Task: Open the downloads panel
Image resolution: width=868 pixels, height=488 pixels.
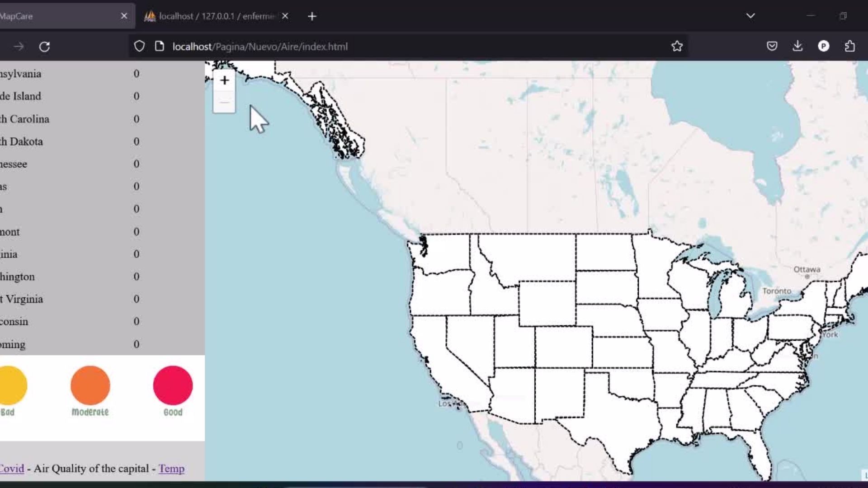Action: click(797, 46)
